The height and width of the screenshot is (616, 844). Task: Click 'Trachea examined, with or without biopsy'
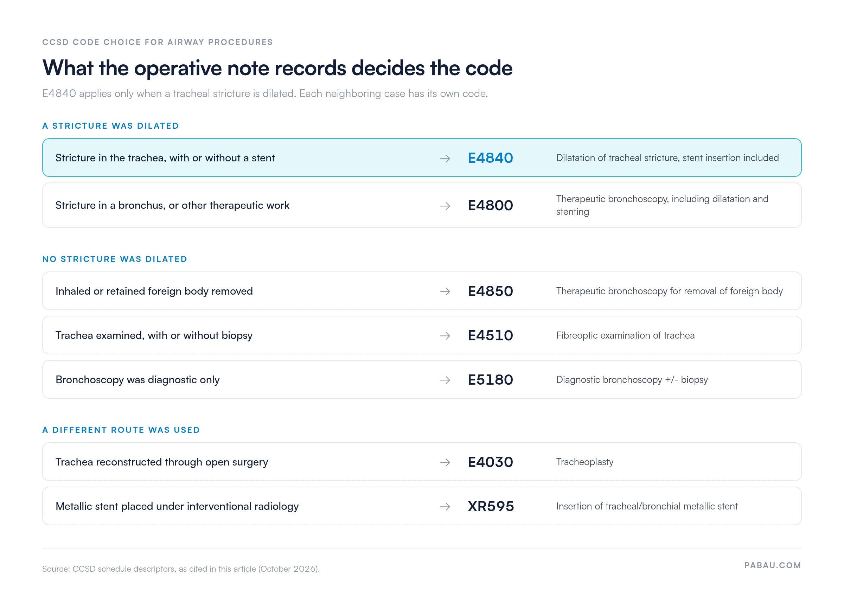(x=154, y=335)
